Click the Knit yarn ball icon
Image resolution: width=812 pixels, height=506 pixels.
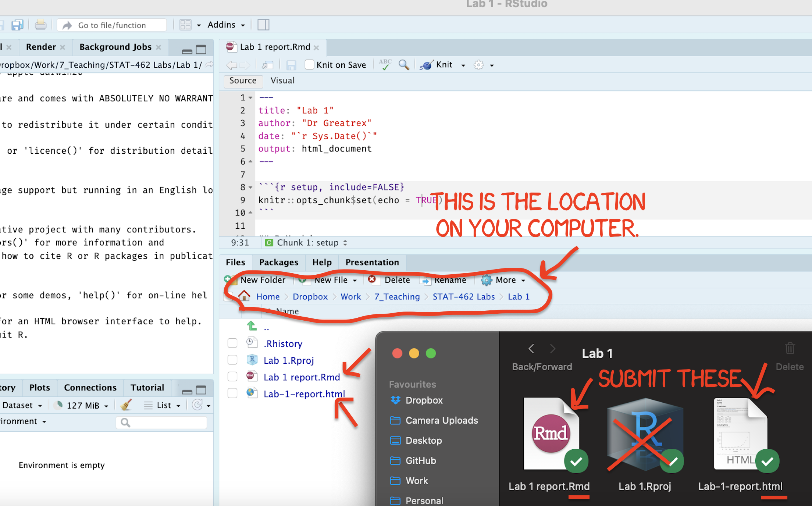(x=426, y=65)
